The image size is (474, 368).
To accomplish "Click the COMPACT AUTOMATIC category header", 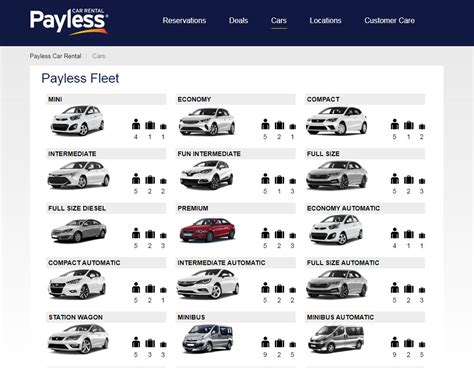I will [106, 263].
